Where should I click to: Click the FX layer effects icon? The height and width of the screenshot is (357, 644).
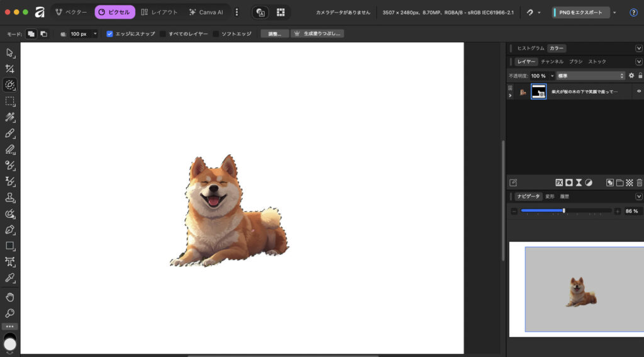558,183
